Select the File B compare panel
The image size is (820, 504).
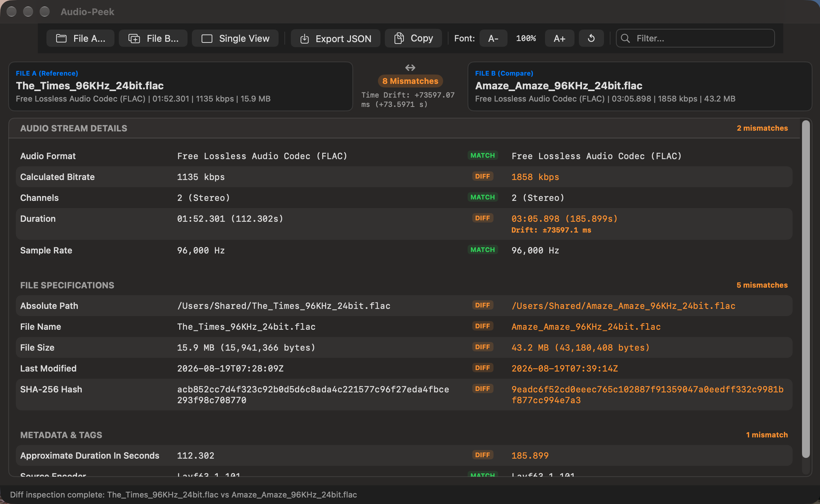click(x=640, y=86)
